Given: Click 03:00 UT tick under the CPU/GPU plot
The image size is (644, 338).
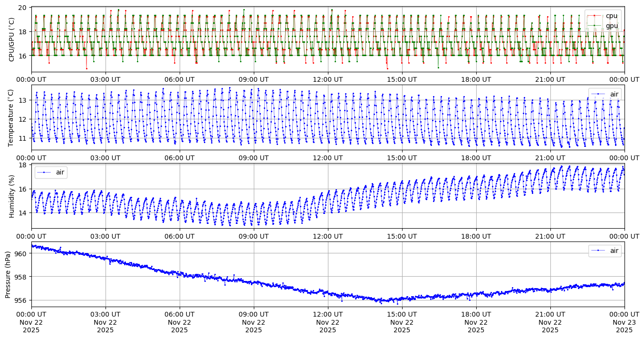Looking at the screenshot, I should point(106,79).
